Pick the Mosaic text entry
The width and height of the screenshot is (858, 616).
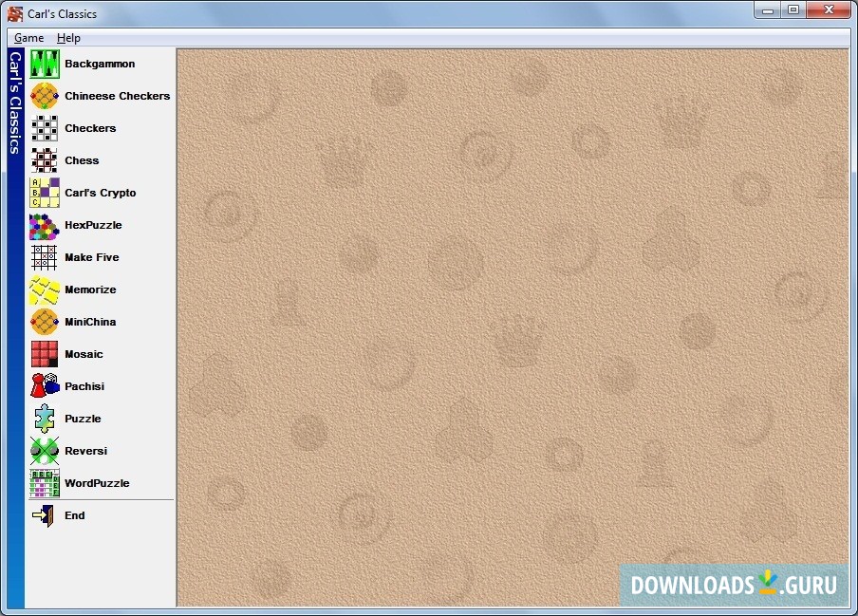84,354
